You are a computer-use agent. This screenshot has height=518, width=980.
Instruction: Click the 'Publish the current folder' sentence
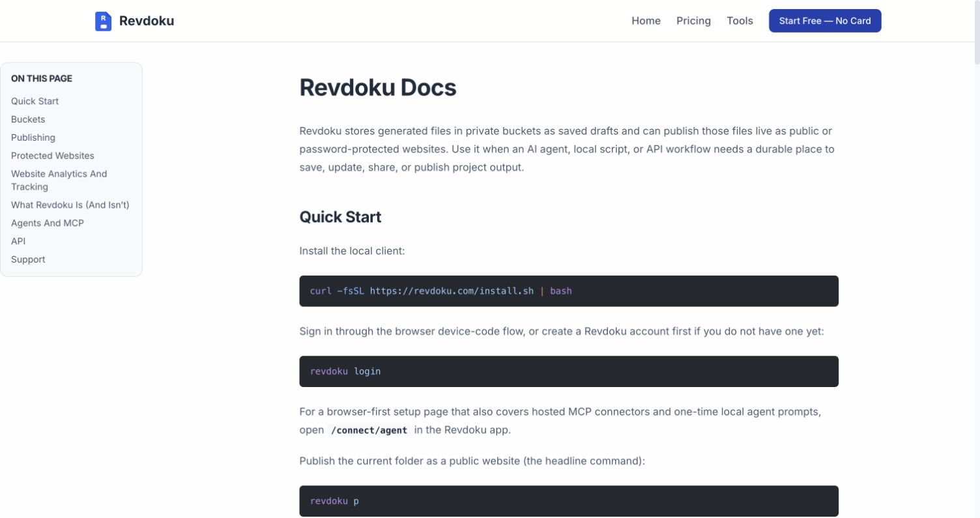click(x=472, y=461)
